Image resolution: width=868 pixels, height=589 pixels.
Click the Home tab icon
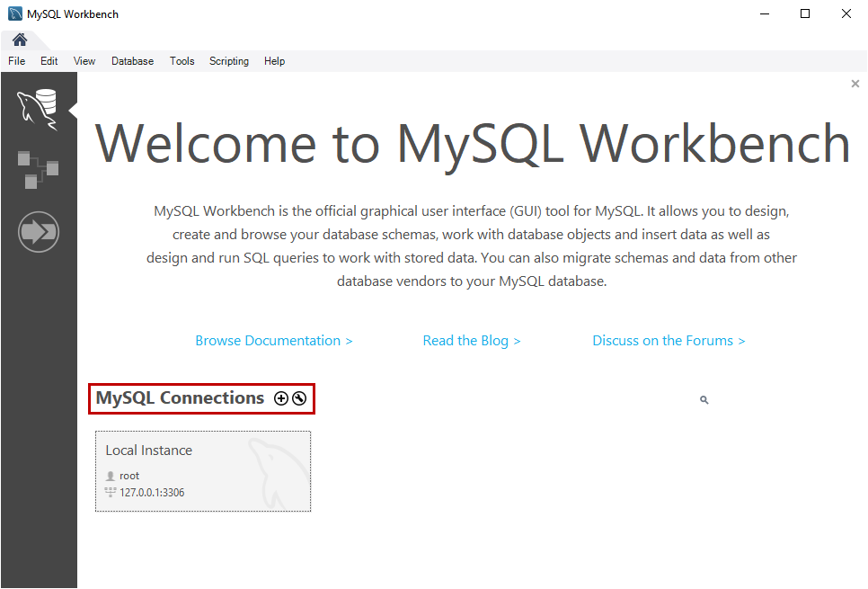[x=19, y=40]
